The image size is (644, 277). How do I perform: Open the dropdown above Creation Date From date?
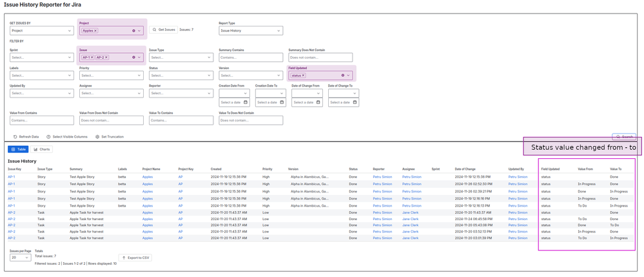235,94
